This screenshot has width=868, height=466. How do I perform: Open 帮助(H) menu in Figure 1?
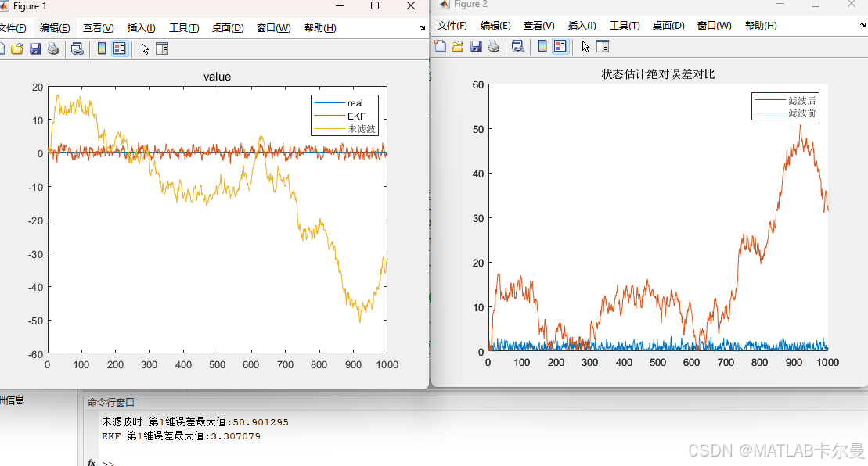(320, 28)
